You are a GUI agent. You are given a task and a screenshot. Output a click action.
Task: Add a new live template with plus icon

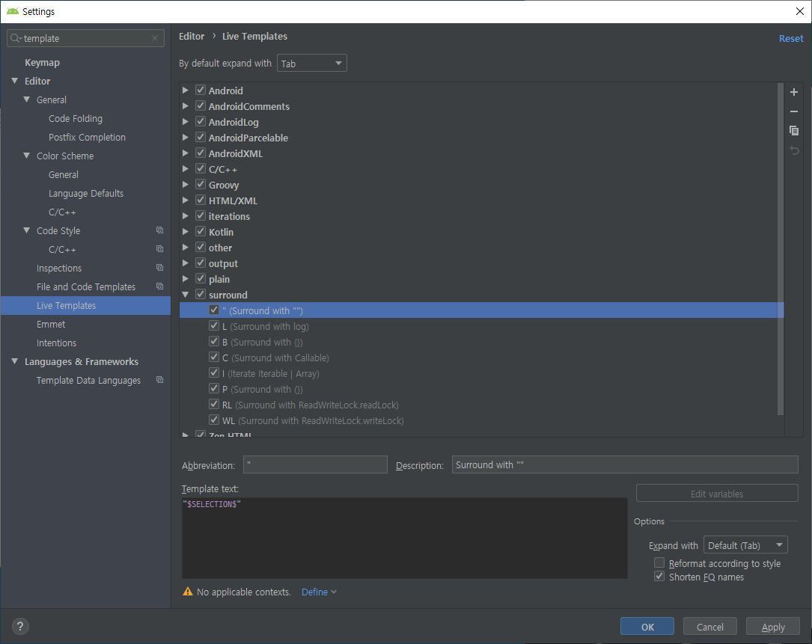click(794, 92)
